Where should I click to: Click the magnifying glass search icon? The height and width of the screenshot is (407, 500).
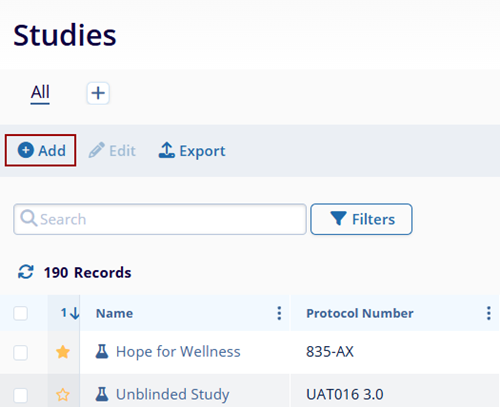(29, 218)
